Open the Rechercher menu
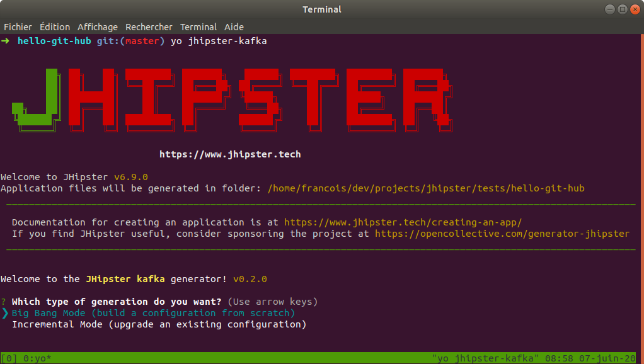Image resolution: width=644 pixels, height=364 pixels. (x=149, y=27)
